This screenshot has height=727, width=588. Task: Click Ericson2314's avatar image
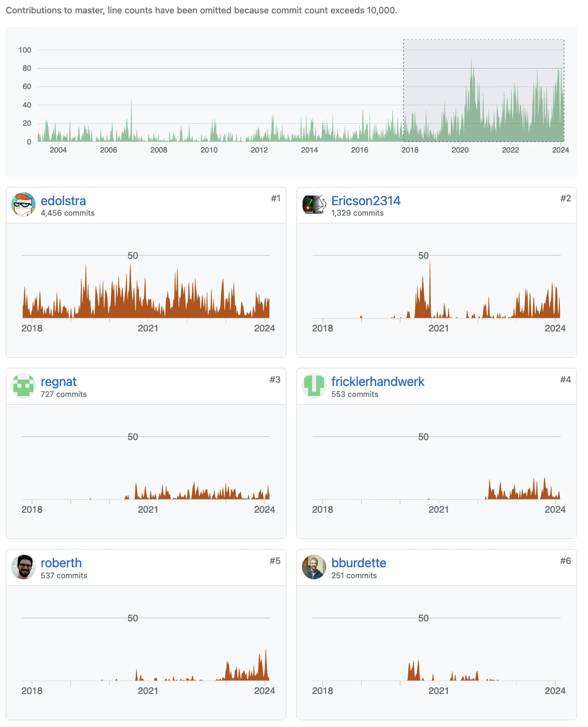click(314, 205)
